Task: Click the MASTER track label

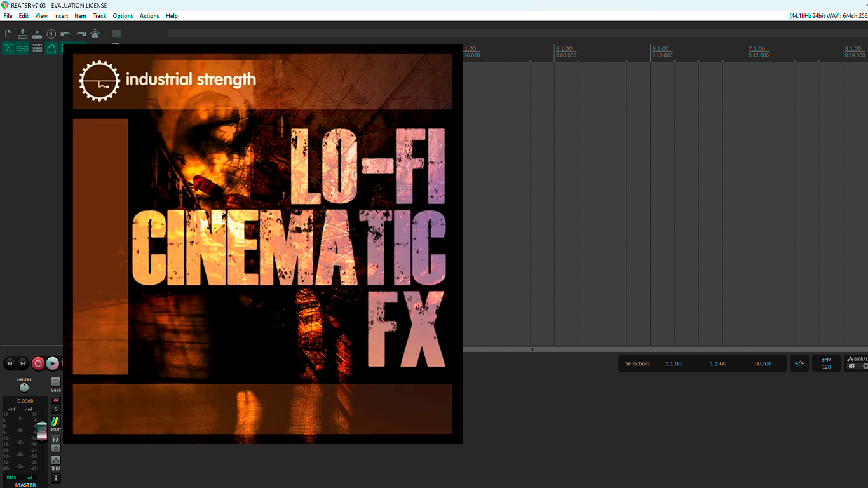Action: point(25,485)
